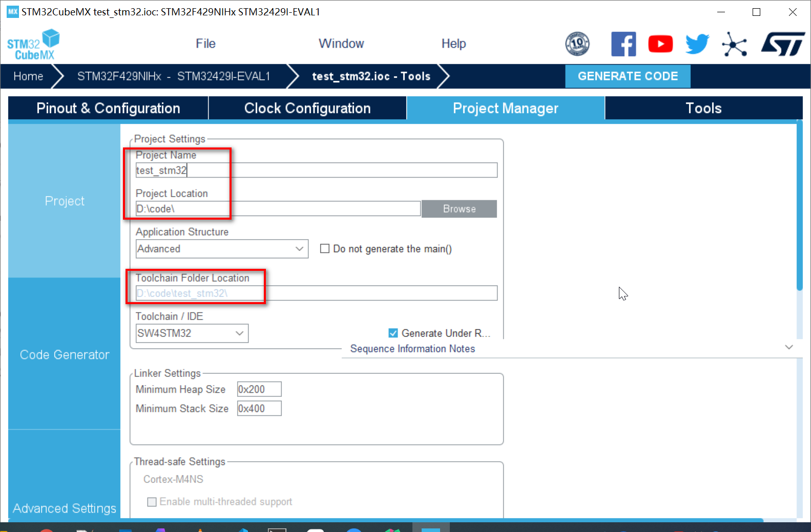811x532 pixels.
Task: Click the GENERATE CODE button
Action: pos(628,76)
